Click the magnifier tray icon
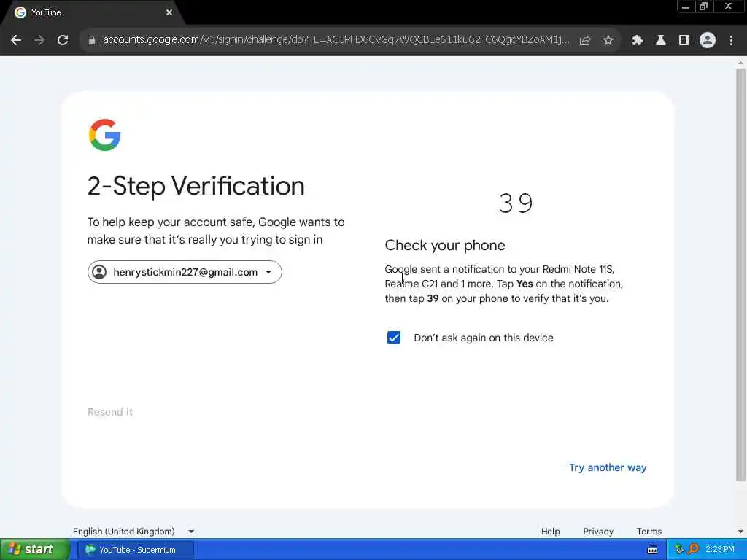Screen dimensions: 747x560 tap(693, 549)
